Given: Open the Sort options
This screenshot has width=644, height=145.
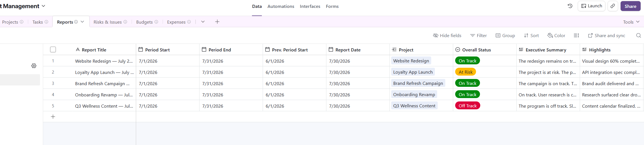Looking at the screenshot, I should [x=531, y=35].
